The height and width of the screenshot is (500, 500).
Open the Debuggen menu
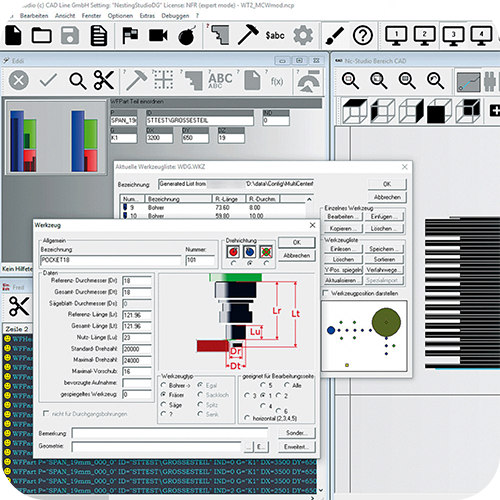175,16
